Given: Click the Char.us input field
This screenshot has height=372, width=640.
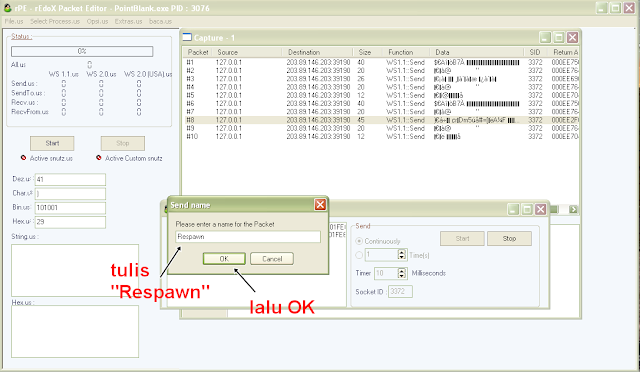Looking at the screenshot, I should pyautogui.click(x=70, y=194).
